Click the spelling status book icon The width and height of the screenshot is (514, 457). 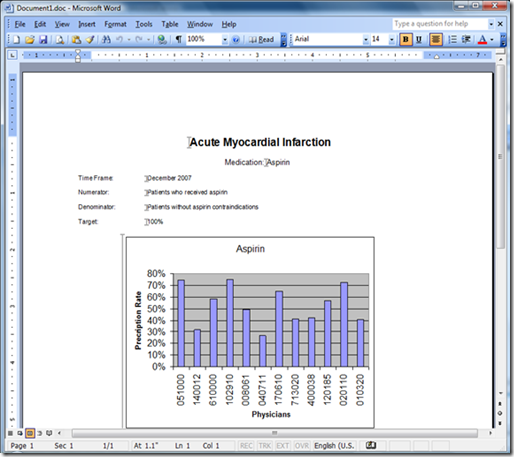point(371,445)
